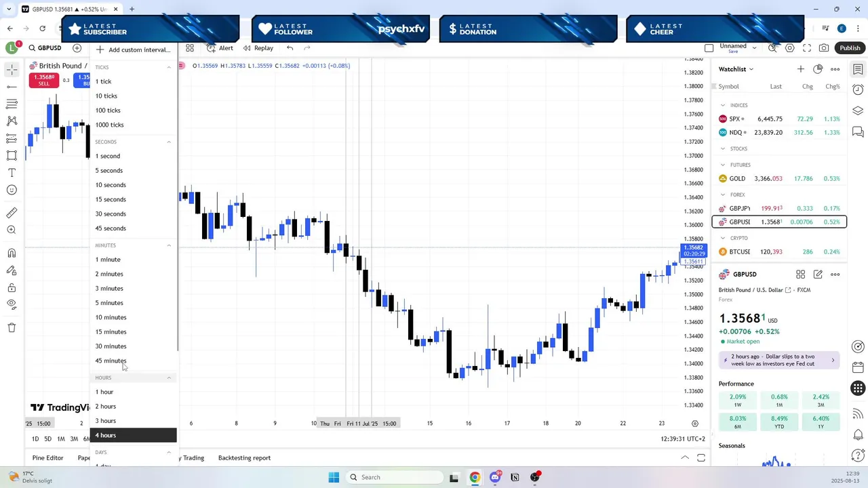868x488 pixels.
Task: Open the Alert creation dialog
Action: click(x=220, y=48)
